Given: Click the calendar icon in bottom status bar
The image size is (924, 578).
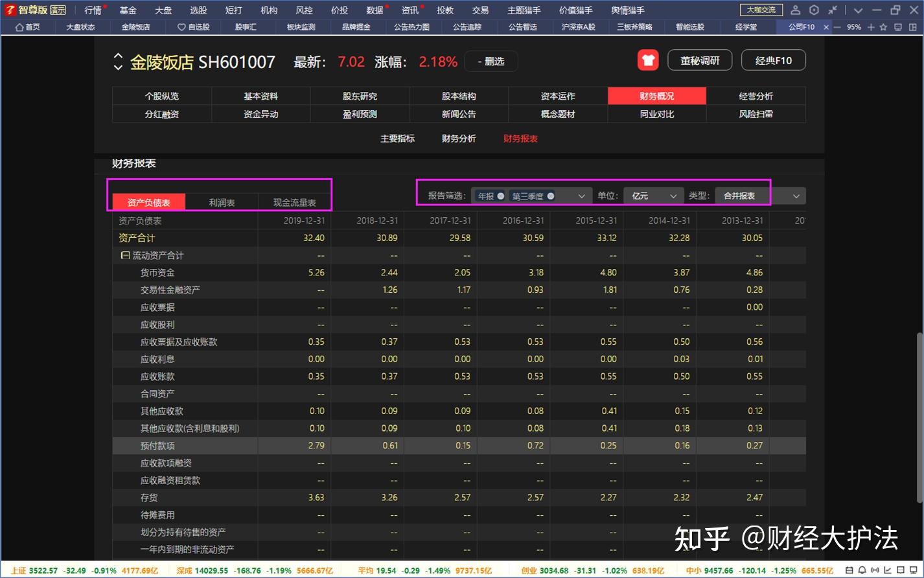Looking at the screenshot, I should tap(849, 570).
